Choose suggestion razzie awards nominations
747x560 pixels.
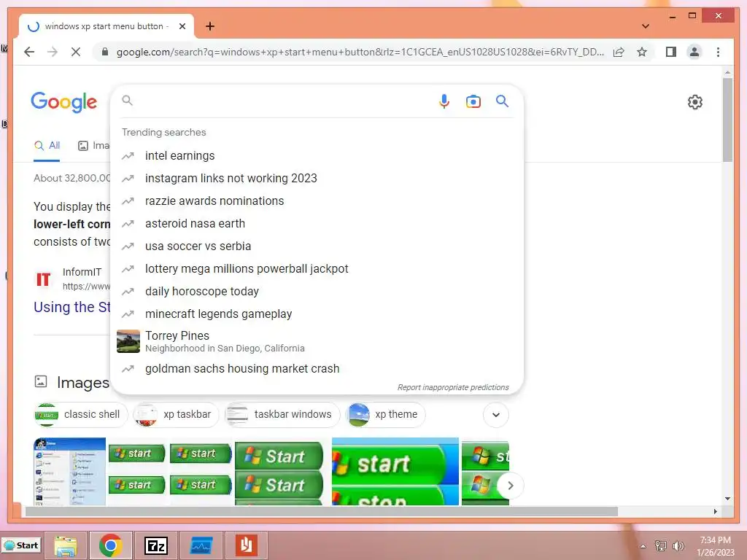tap(317, 201)
